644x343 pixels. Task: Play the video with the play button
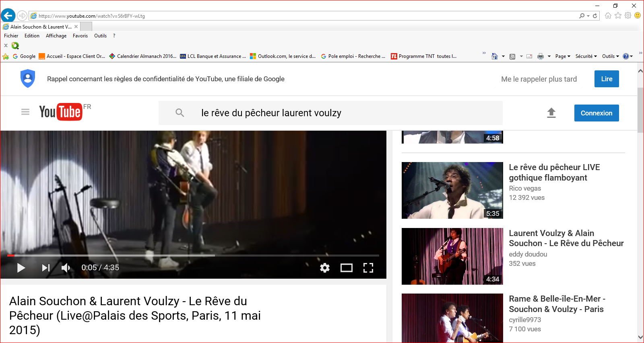pos(21,268)
